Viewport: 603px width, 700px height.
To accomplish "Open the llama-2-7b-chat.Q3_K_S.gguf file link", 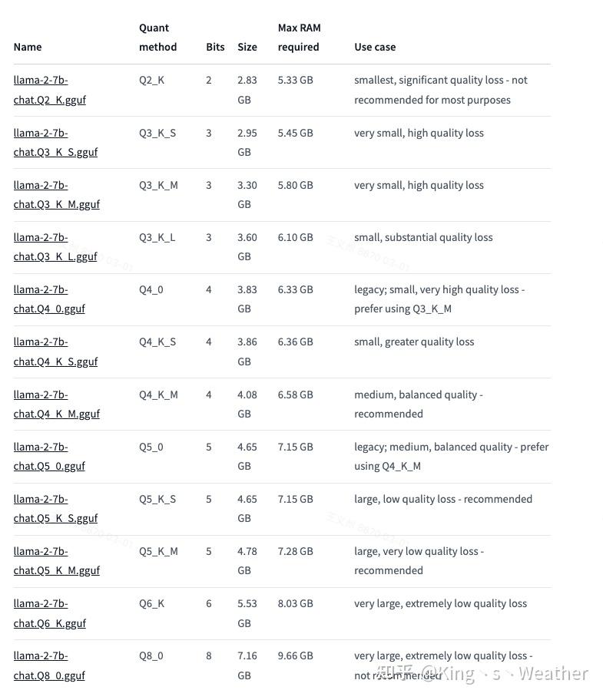I will 55,142.
